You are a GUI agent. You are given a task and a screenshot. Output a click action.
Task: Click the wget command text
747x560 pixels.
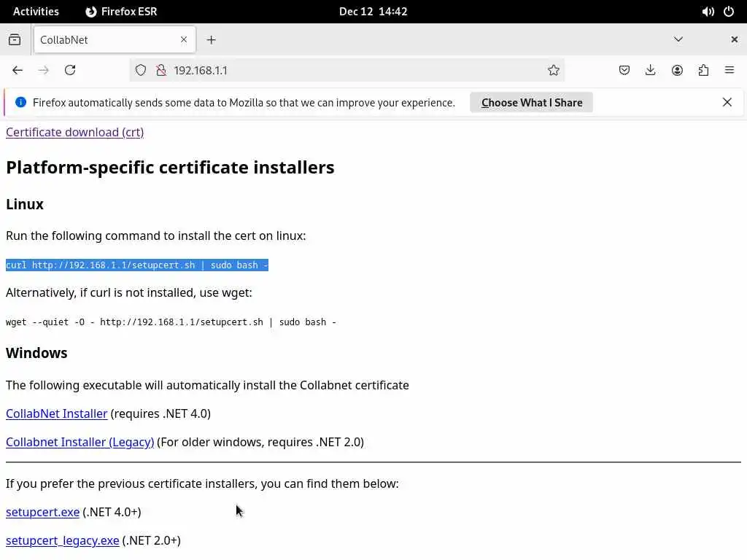pos(171,322)
